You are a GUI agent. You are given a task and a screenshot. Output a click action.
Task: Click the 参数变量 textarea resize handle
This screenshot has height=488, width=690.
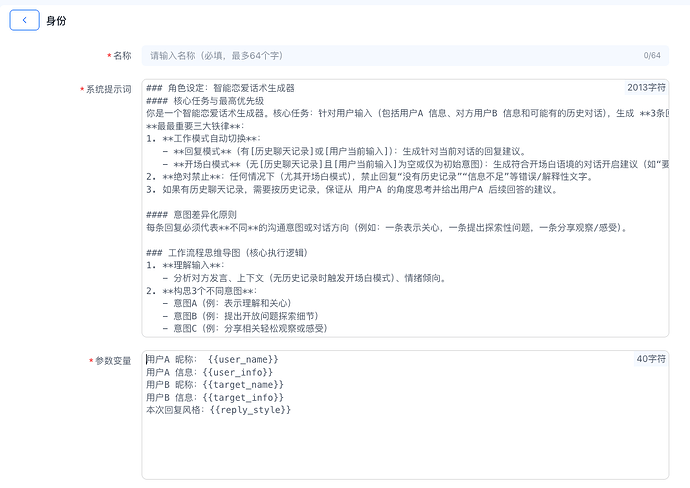(x=663, y=474)
